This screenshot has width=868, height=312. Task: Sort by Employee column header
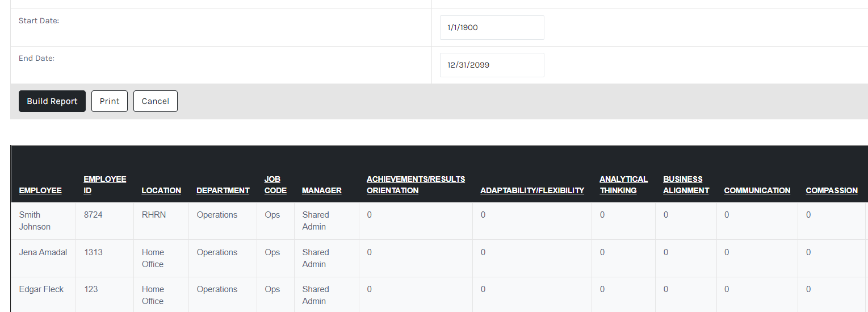pos(40,190)
